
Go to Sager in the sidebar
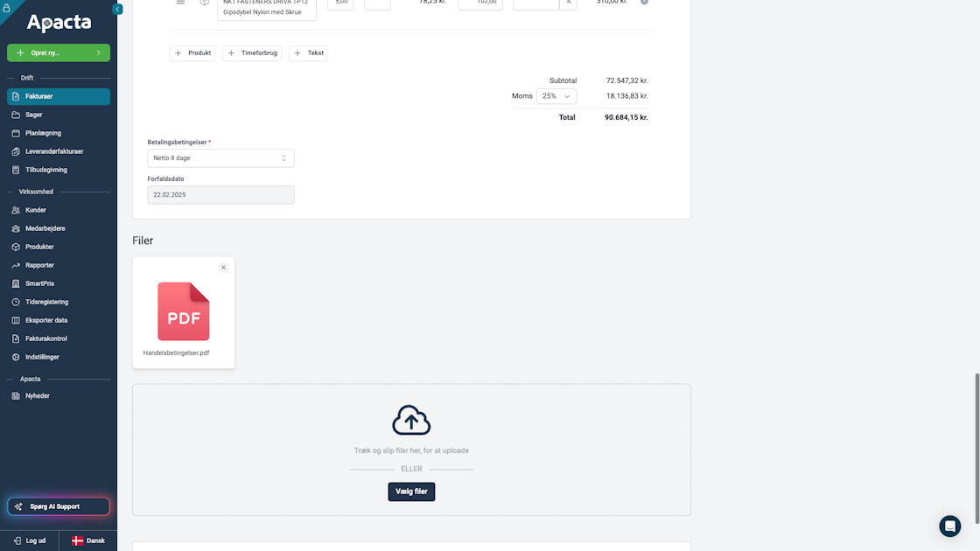[34, 115]
